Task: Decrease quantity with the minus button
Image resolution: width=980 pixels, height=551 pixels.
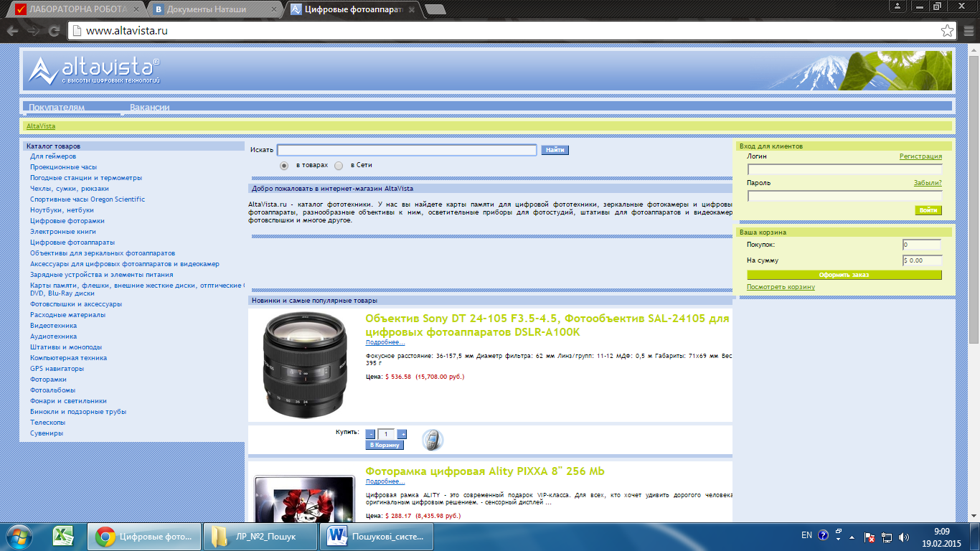Action: [x=370, y=434]
